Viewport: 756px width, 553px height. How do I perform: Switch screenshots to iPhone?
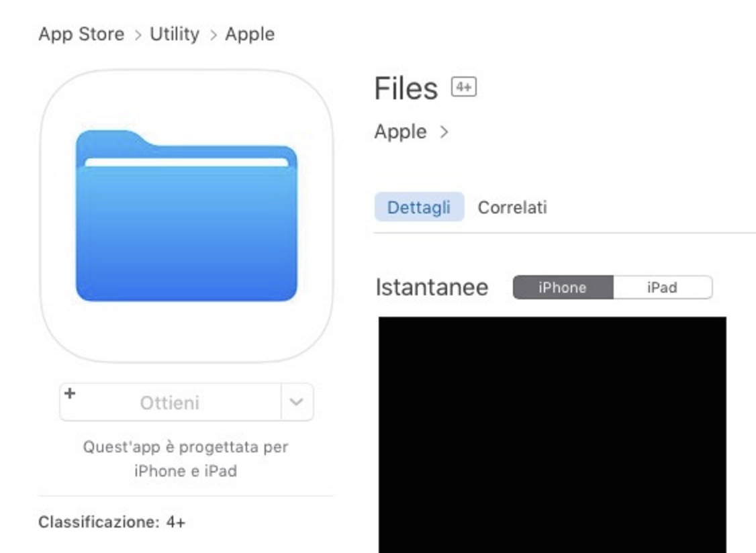pyautogui.click(x=563, y=287)
